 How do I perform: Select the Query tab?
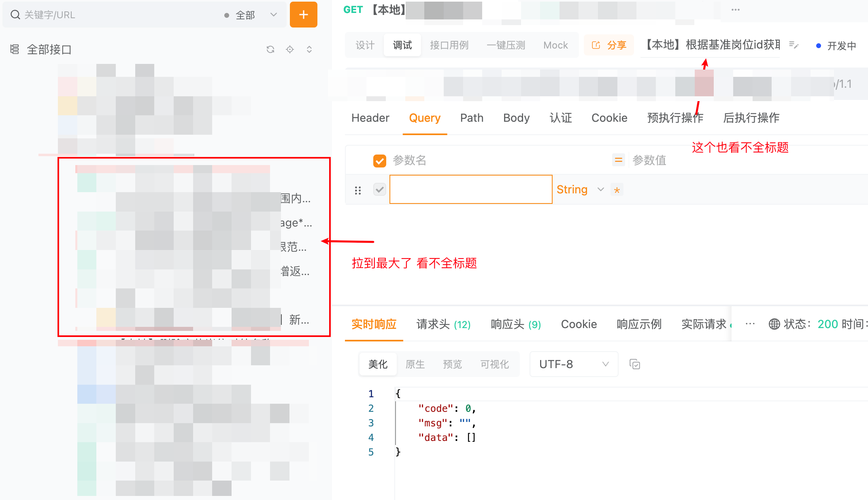pyautogui.click(x=425, y=118)
